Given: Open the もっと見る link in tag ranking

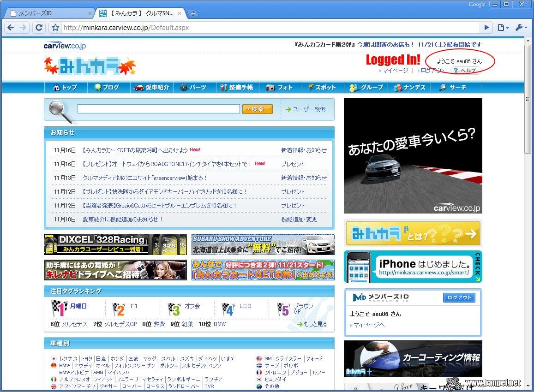Looking at the screenshot, I should 315,324.
